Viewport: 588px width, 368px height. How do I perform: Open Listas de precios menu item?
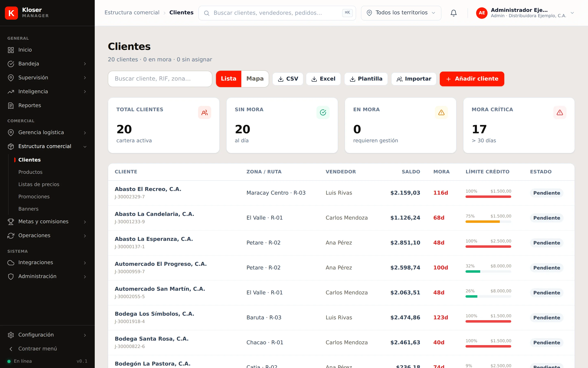[39, 184]
